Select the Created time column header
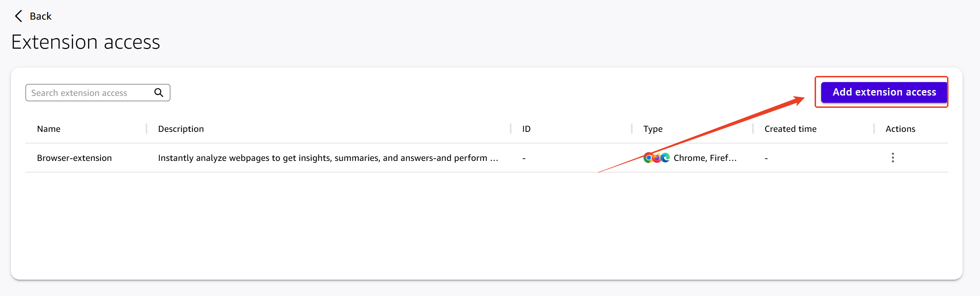This screenshot has height=296, width=980. 790,129
